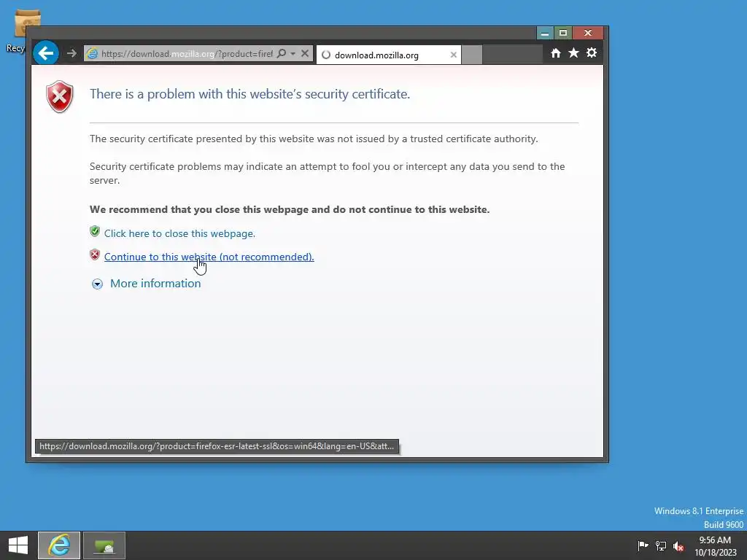Minimize the Internet Explorer window

545,33
